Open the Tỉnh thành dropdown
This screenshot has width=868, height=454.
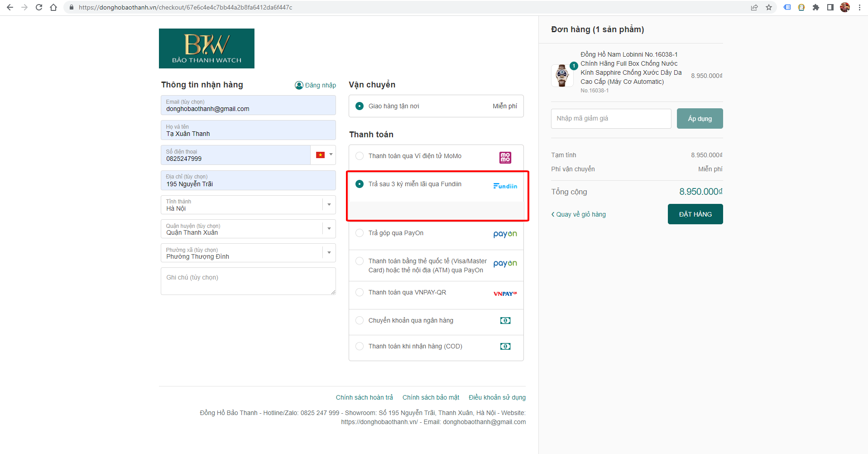click(x=248, y=205)
